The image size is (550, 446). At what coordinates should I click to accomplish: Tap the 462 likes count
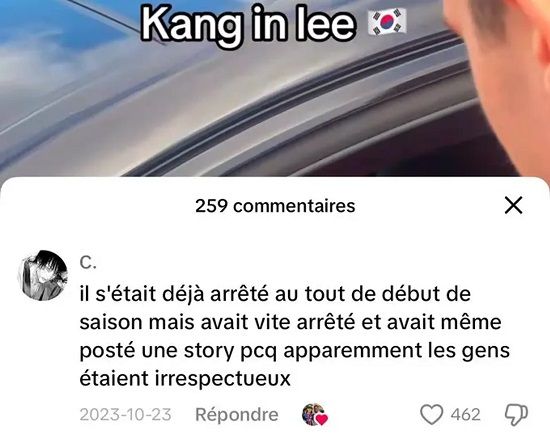465,414
